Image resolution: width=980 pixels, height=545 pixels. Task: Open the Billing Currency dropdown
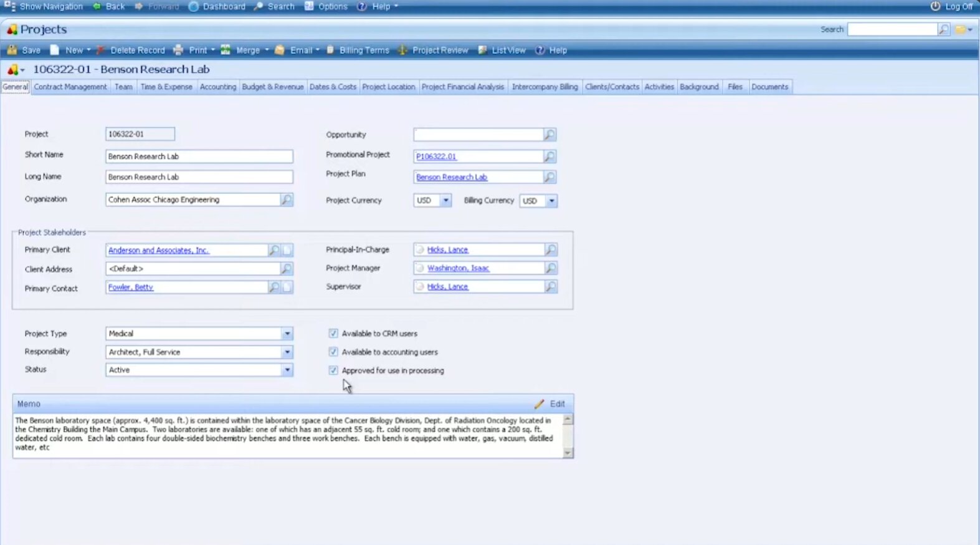[x=551, y=201]
